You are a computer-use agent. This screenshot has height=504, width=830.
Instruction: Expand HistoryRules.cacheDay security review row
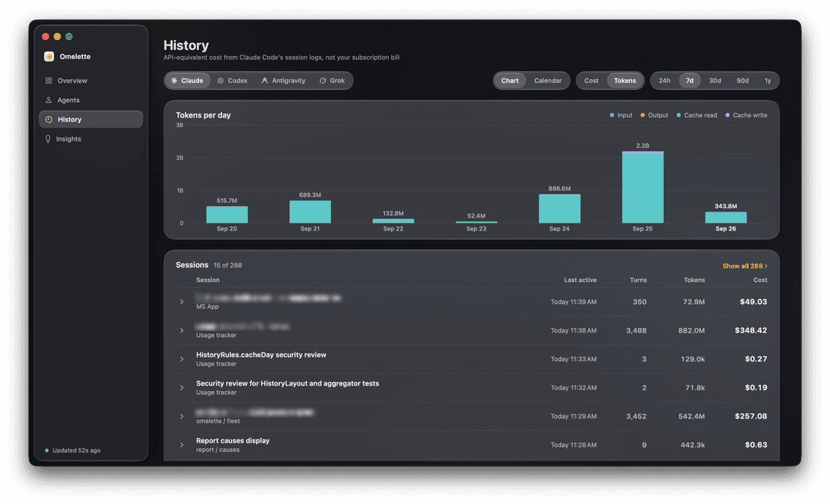[182, 359]
